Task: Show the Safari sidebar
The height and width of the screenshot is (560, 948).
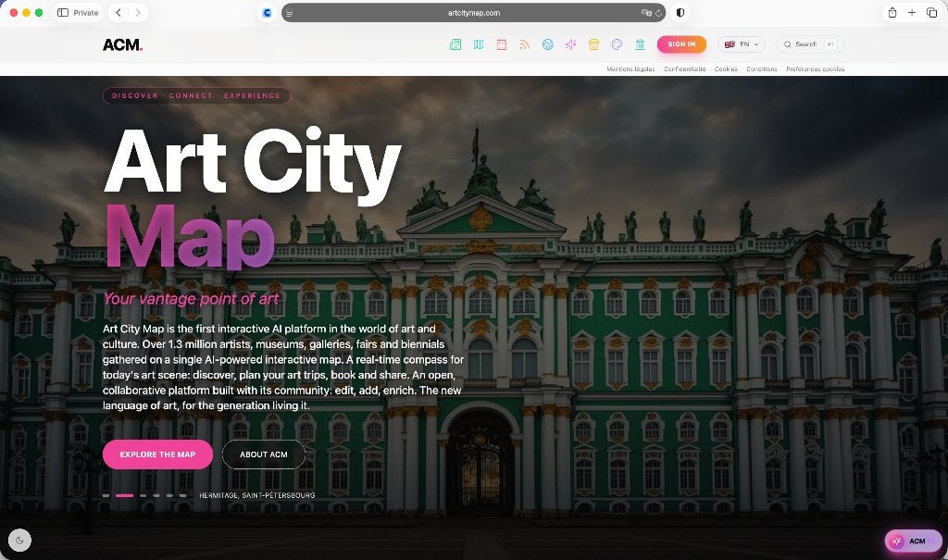Action: [x=63, y=13]
